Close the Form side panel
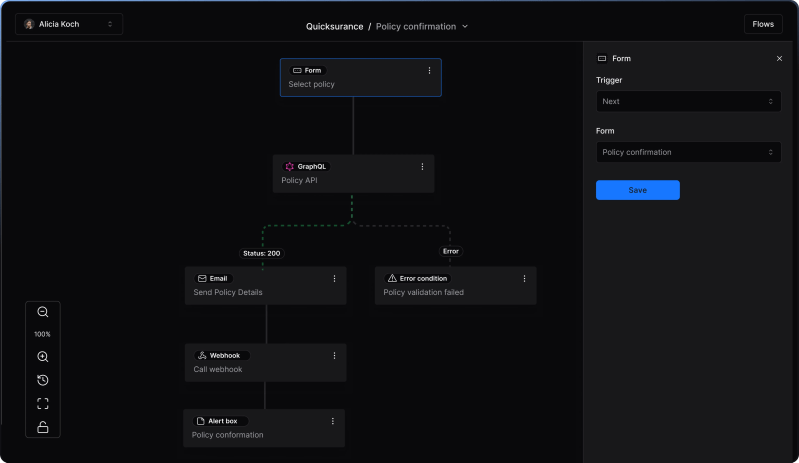 point(779,59)
